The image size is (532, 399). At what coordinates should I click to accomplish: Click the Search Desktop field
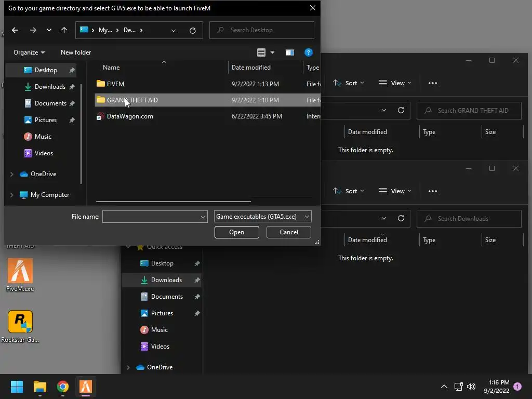click(262, 30)
